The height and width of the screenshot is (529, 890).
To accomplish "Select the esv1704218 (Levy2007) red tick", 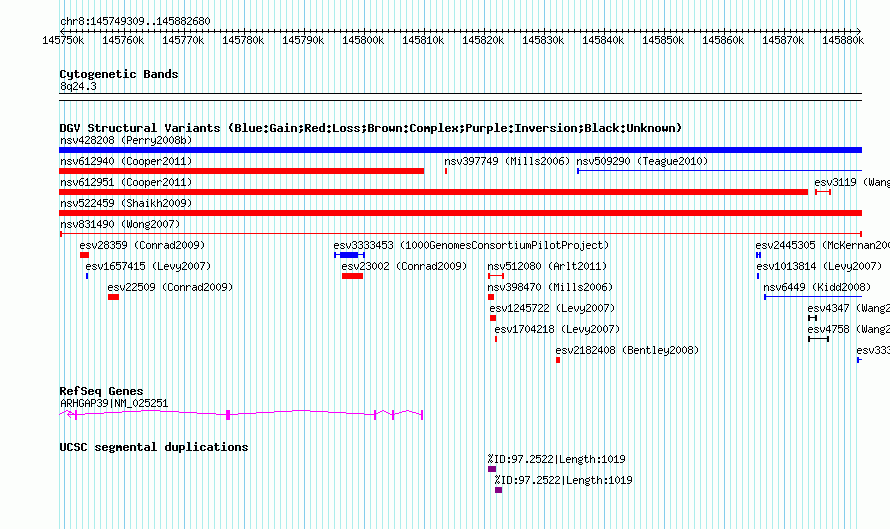I will [x=496, y=339].
